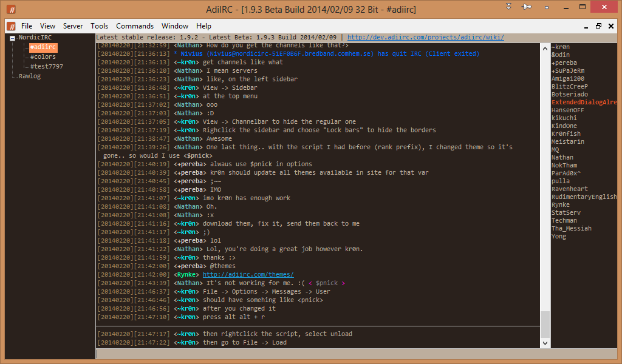
Task: Select +SuPaJeRm in the nick list
Action: (568, 71)
